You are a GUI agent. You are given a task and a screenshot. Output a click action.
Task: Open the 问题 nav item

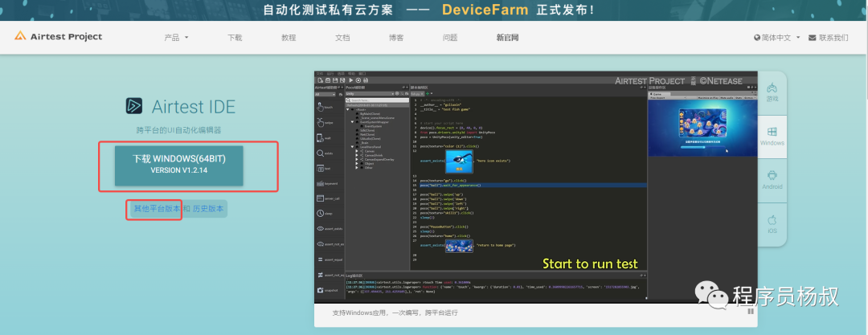(449, 38)
